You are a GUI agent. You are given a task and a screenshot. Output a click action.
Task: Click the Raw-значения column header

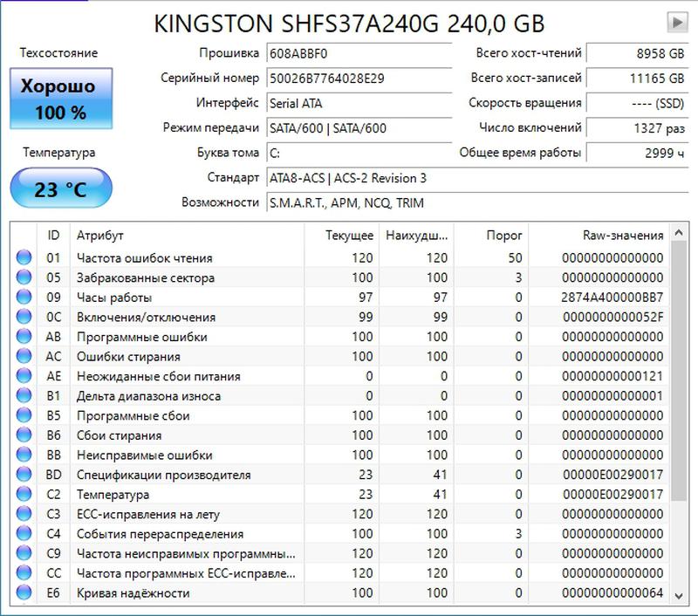pyautogui.click(x=622, y=236)
